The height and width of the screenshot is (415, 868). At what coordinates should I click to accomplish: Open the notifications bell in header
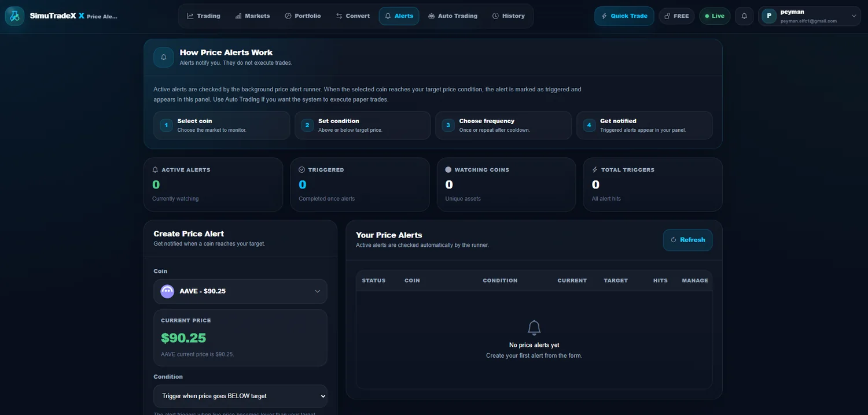click(x=744, y=16)
